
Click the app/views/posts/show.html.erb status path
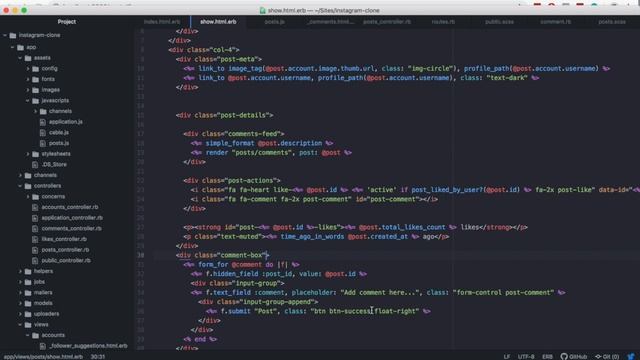pos(43,356)
